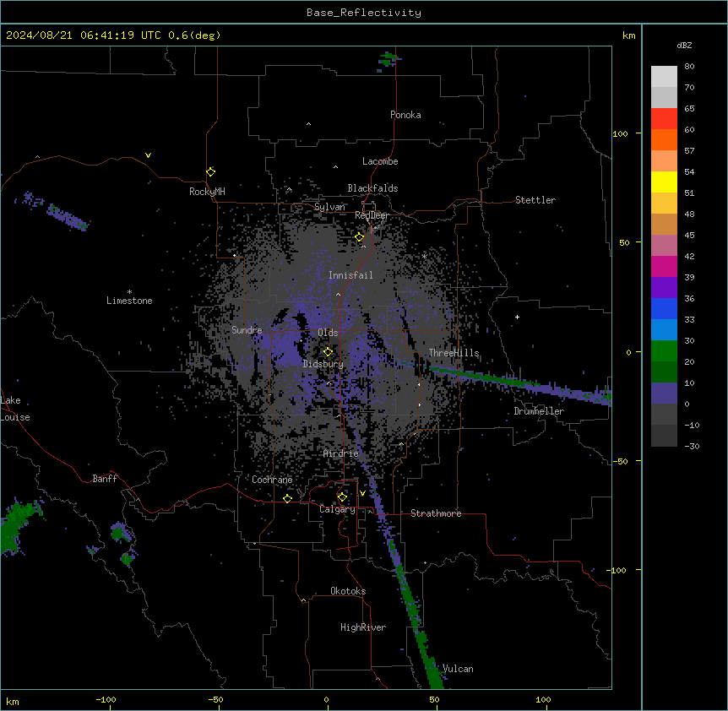Click the Cochrane map label

pyautogui.click(x=272, y=480)
